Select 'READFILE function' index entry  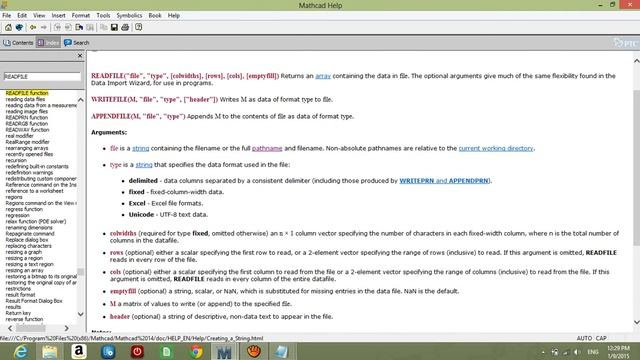click(27, 93)
